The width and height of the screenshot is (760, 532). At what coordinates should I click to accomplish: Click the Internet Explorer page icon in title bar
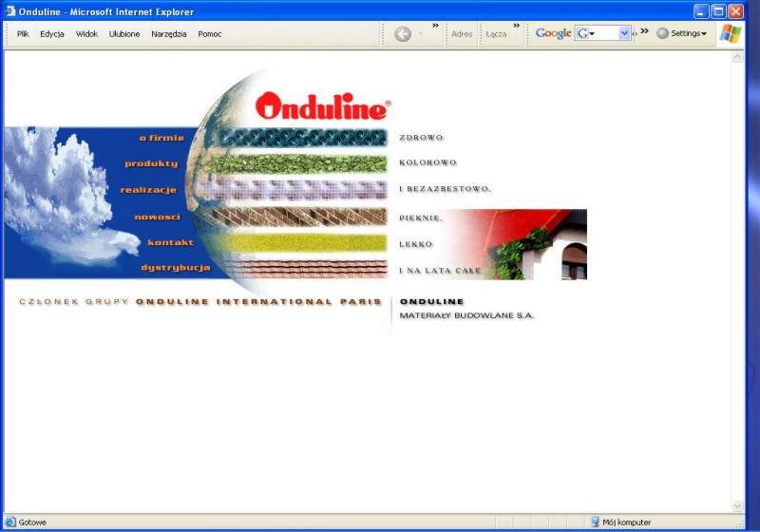[x=9, y=11]
